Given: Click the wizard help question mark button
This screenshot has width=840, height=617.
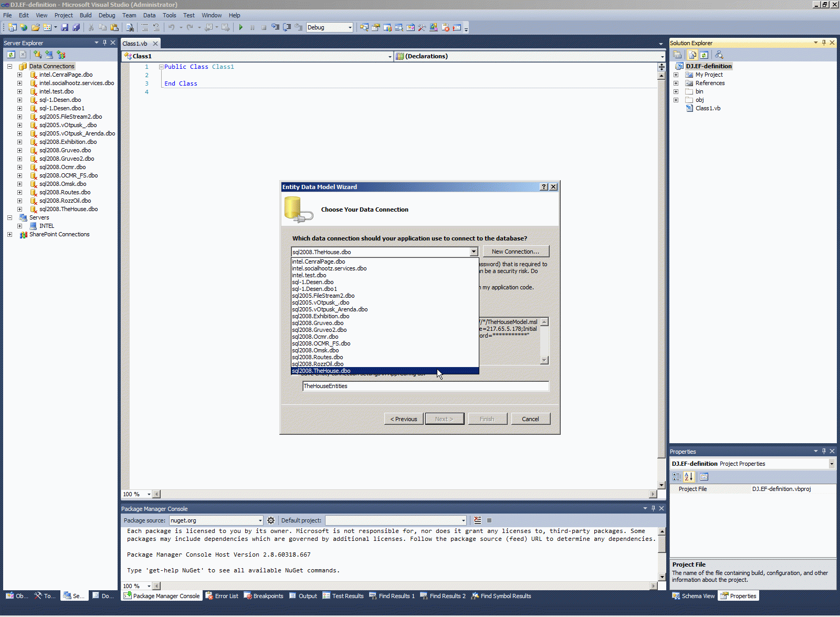Looking at the screenshot, I should pyautogui.click(x=544, y=187).
